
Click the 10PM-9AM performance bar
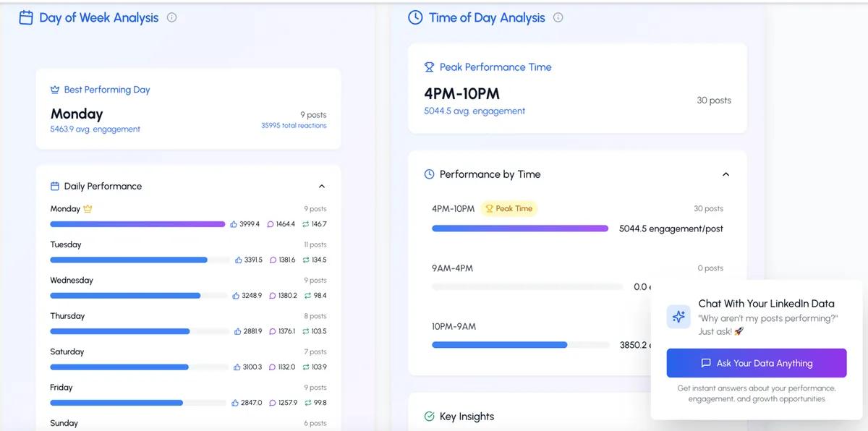coord(499,345)
